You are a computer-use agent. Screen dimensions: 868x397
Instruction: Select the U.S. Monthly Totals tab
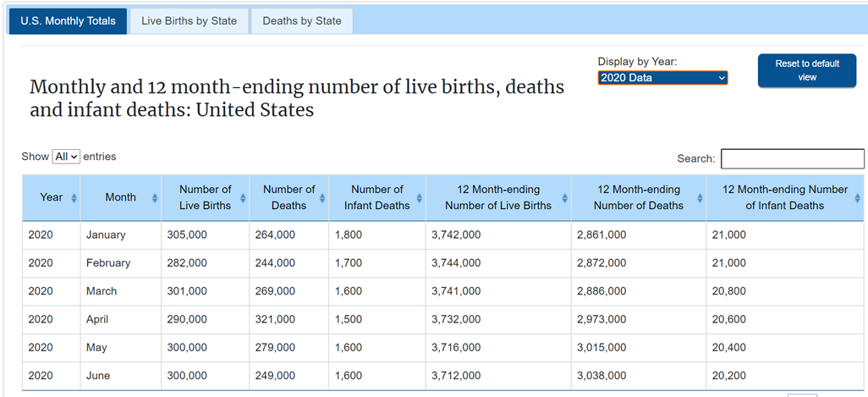68,21
